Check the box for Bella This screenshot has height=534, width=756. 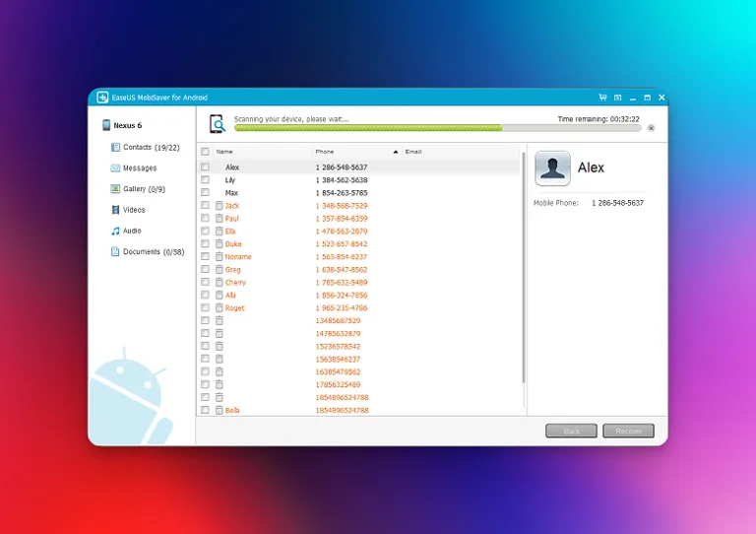[205, 410]
